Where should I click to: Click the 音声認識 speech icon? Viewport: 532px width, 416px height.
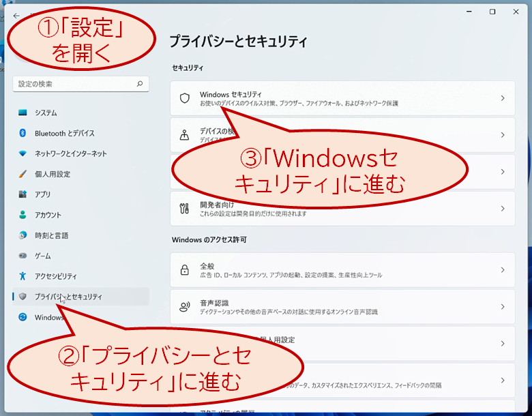pyautogui.click(x=185, y=307)
